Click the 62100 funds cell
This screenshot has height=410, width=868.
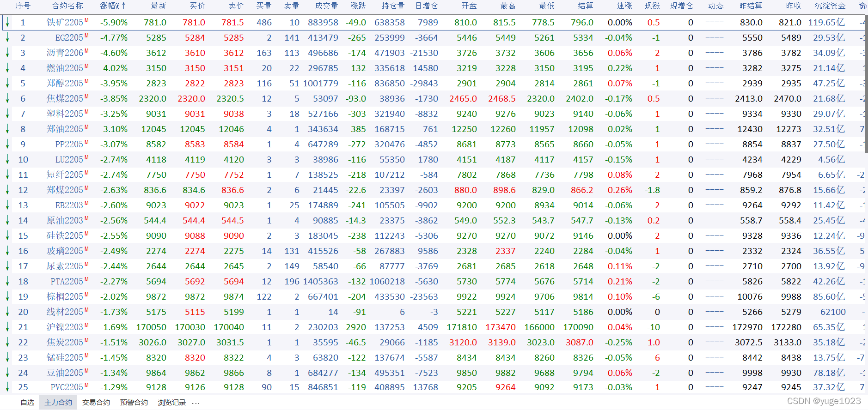point(833,312)
